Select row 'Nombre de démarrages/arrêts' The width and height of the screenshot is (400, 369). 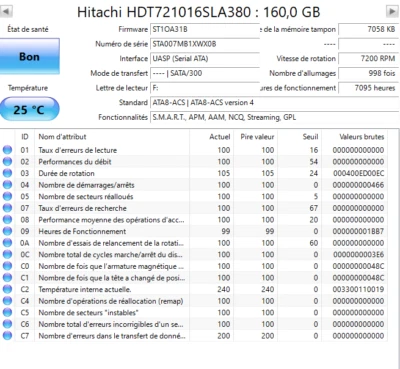coord(194,185)
